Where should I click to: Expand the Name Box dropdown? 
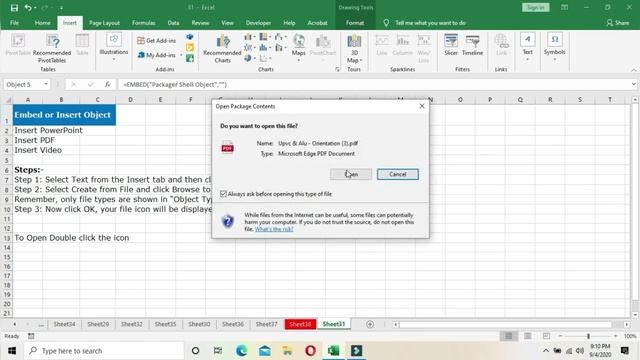pyautogui.click(x=46, y=84)
